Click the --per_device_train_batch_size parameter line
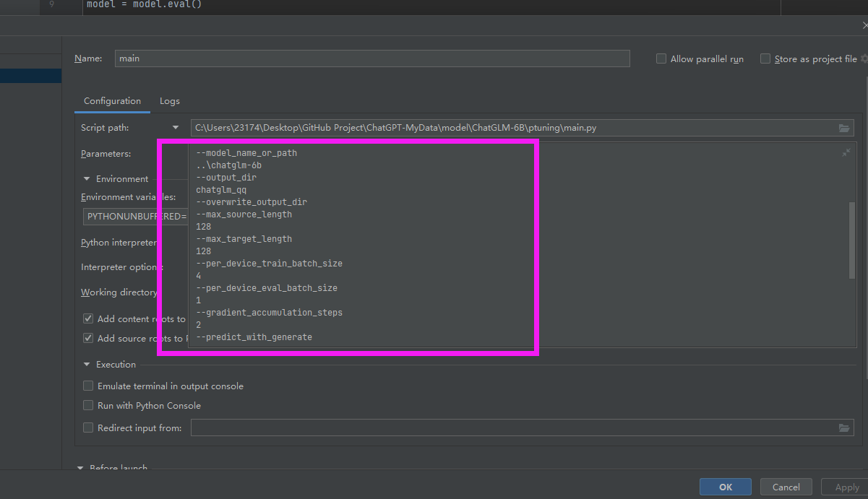Viewport: 868px width, 499px height. (x=269, y=264)
